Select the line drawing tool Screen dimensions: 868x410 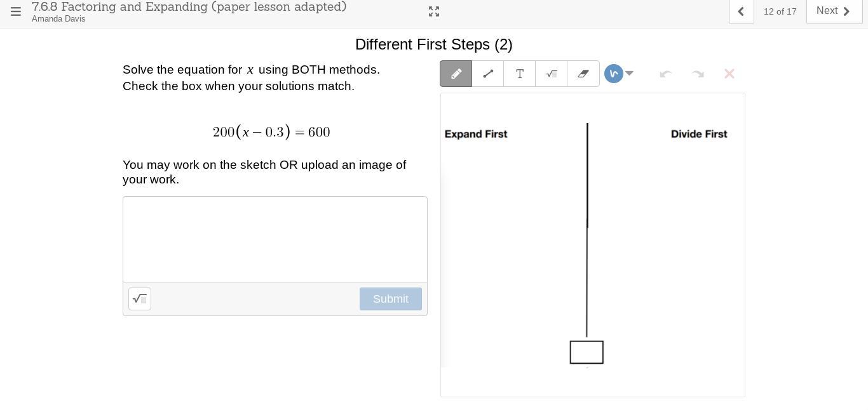(x=488, y=74)
